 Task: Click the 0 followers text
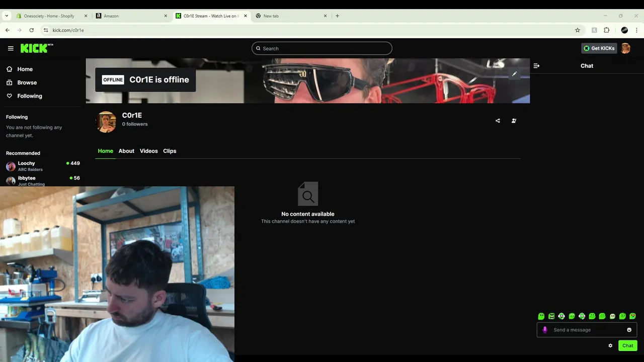pos(135,124)
